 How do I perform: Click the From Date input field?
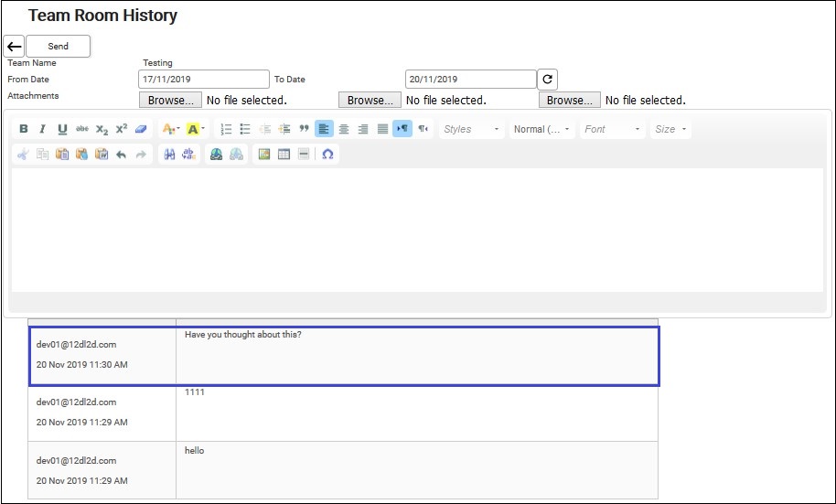coord(204,80)
